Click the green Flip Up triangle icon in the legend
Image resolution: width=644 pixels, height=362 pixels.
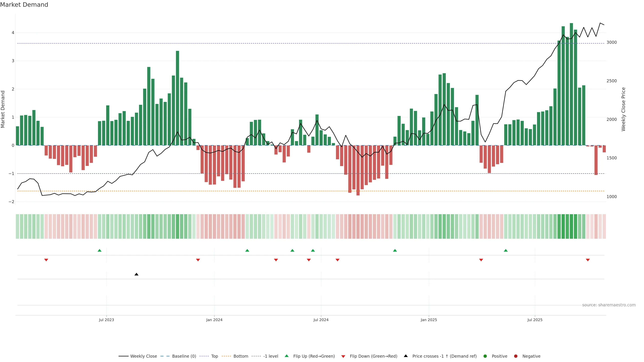pyautogui.click(x=286, y=356)
